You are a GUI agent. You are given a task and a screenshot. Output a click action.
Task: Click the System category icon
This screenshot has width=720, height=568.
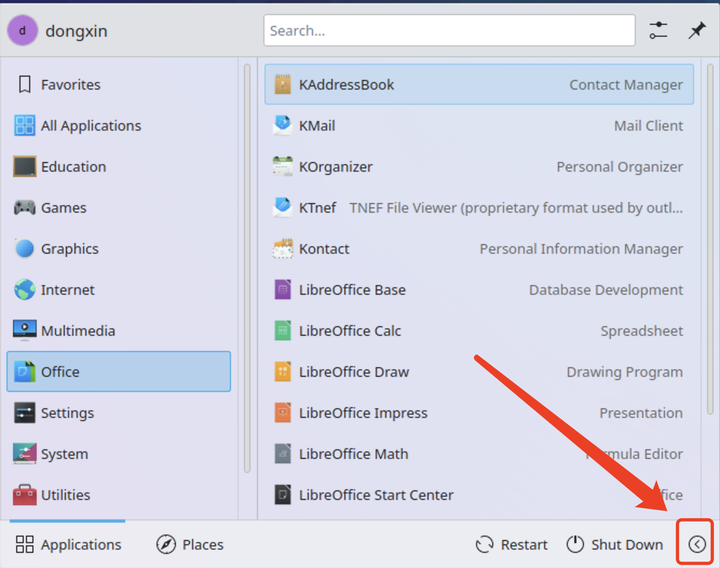click(x=24, y=454)
